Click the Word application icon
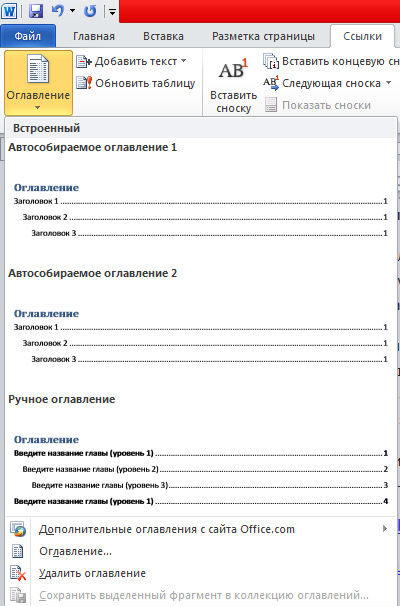Viewport: 400px width, 606px height. coord(9,11)
